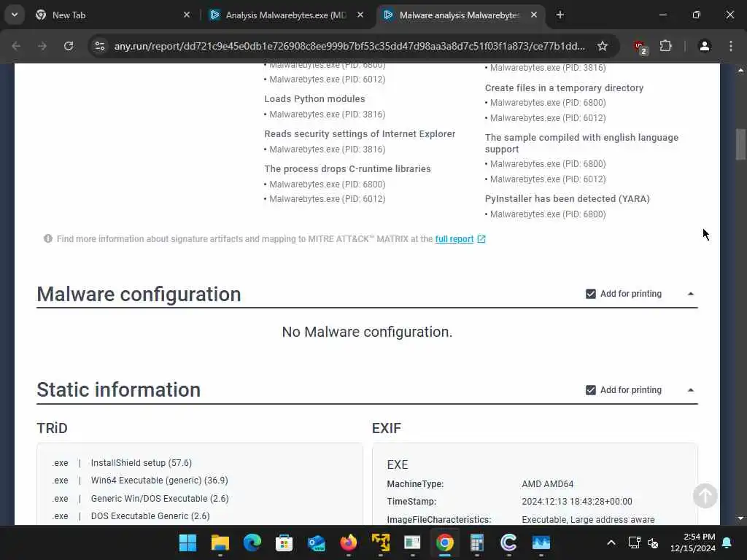This screenshot has width=747, height=560.
Task: Switch to the New Tab browser tab
Action: point(112,15)
